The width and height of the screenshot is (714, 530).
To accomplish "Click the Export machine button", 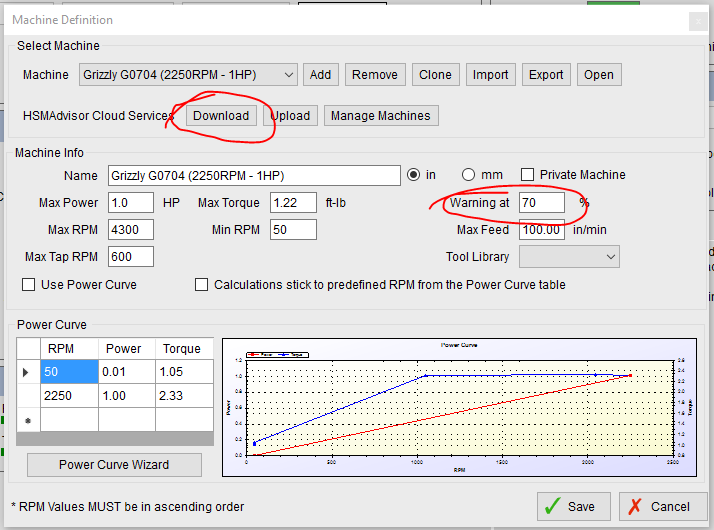I will click(x=546, y=75).
